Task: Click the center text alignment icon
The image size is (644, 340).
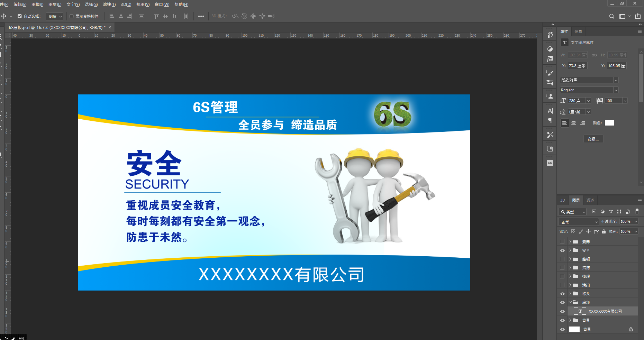Action: 574,123
